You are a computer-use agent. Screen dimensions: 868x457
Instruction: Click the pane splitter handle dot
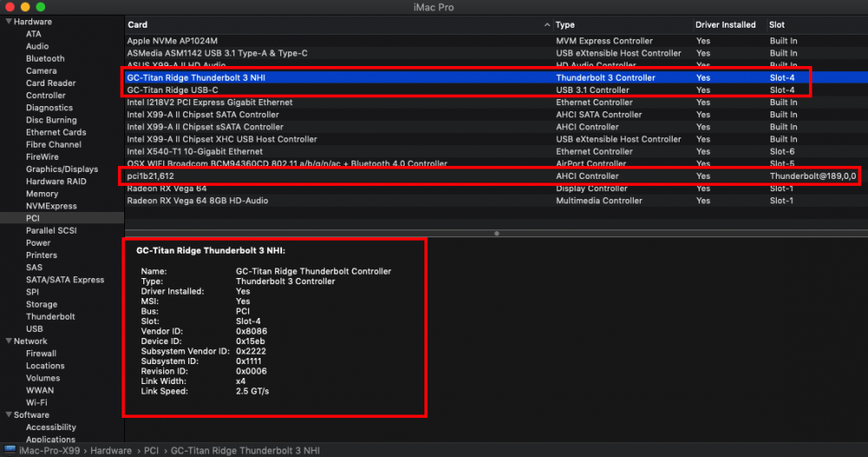(496, 233)
